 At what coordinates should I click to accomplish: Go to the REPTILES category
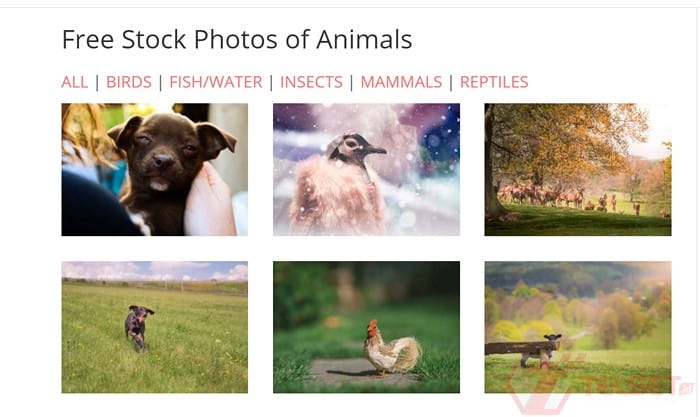pyautogui.click(x=494, y=82)
